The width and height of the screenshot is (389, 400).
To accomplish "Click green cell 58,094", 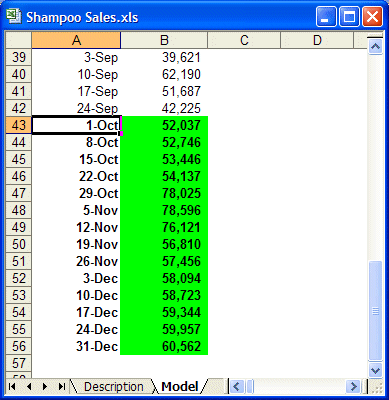I will (164, 278).
